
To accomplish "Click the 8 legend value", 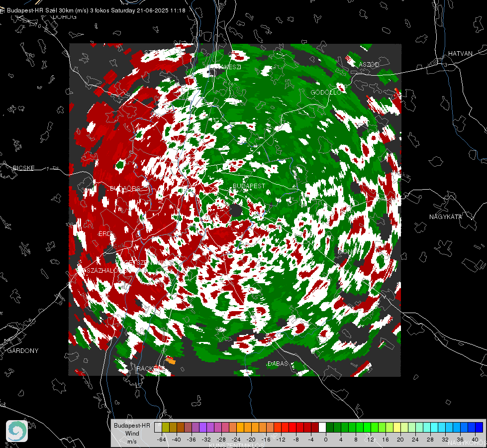I will 356,440.
